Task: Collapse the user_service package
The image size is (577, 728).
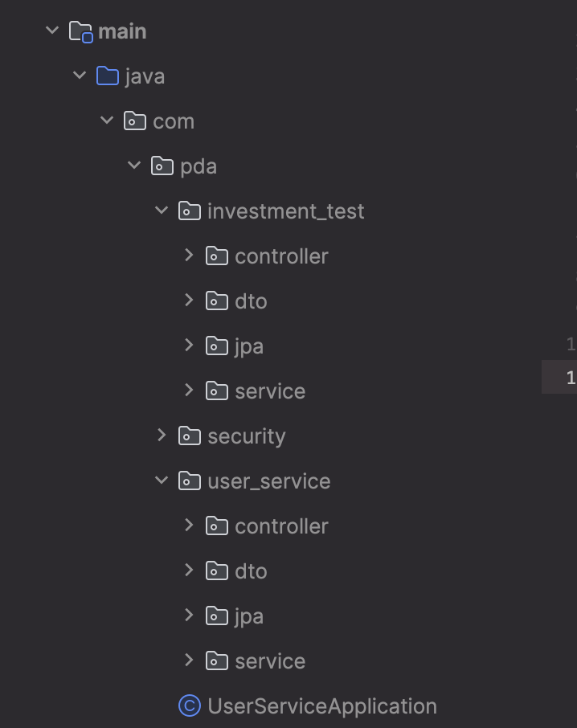Action: [160, 481]
